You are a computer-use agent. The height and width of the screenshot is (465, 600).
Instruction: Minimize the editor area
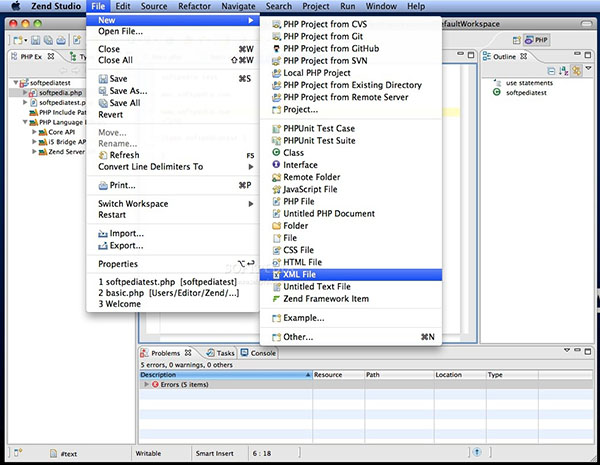[461, 54]
